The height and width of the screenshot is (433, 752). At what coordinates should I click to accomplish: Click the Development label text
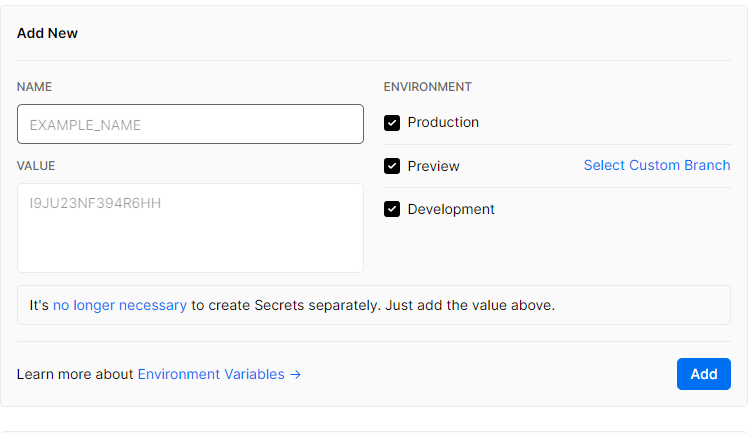coord(451,209)
